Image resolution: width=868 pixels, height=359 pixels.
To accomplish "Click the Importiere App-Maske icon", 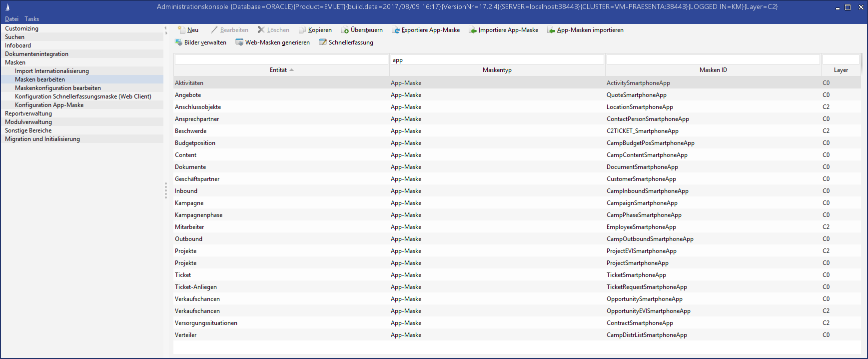I will pos(473,30).
